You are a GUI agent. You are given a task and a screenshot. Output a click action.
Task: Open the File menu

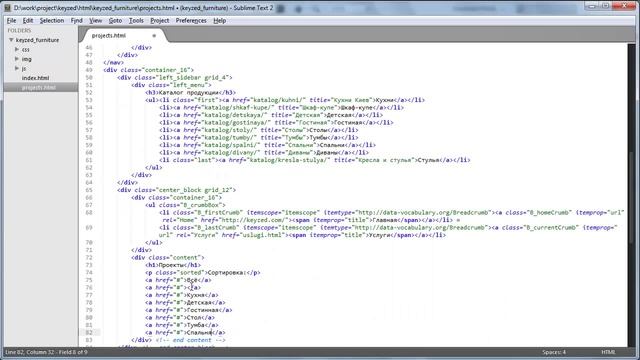pyautogui.click(x=11, y=20)
